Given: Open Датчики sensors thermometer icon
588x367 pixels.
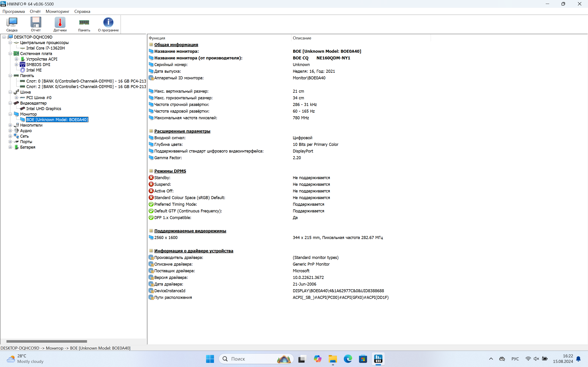Looking at the screenshot, I should [x=60, y=24].
